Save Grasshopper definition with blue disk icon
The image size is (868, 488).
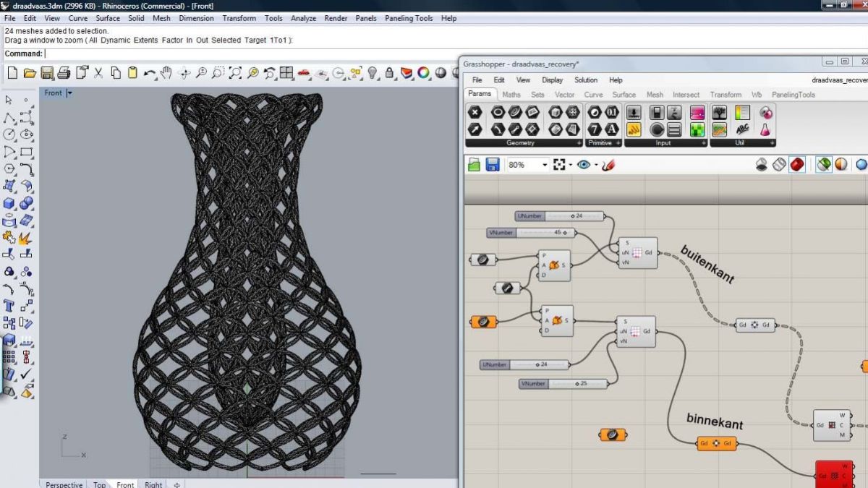pos(493,165)
